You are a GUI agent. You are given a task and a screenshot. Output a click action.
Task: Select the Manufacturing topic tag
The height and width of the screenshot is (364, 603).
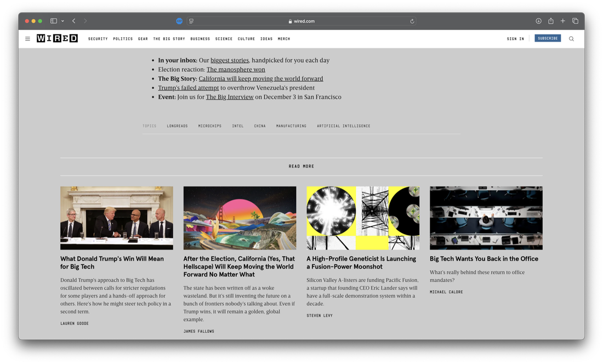click(x=291, y=126)
